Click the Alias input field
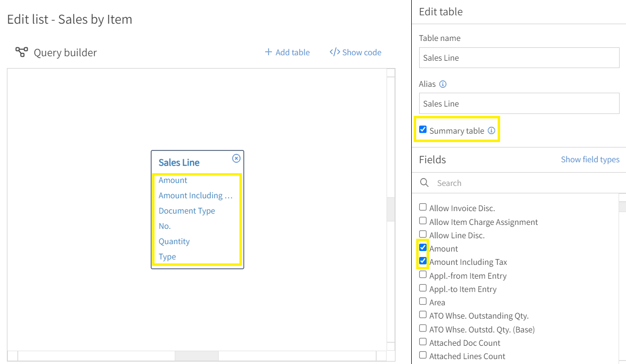626x364 pixels. tap(519, 104)
